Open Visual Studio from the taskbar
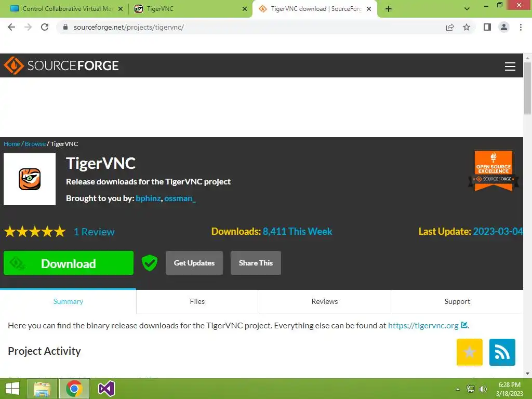532x399 pixels. (106, 389)
